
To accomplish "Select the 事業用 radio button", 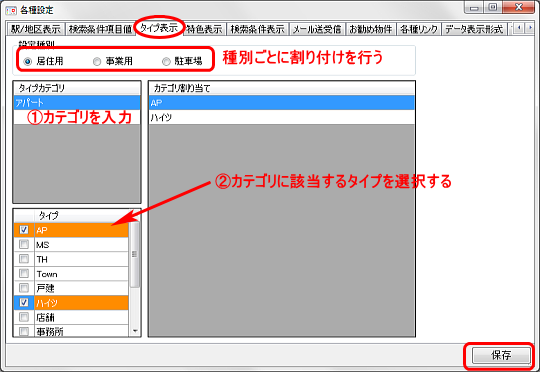I will tap(97, 62).
